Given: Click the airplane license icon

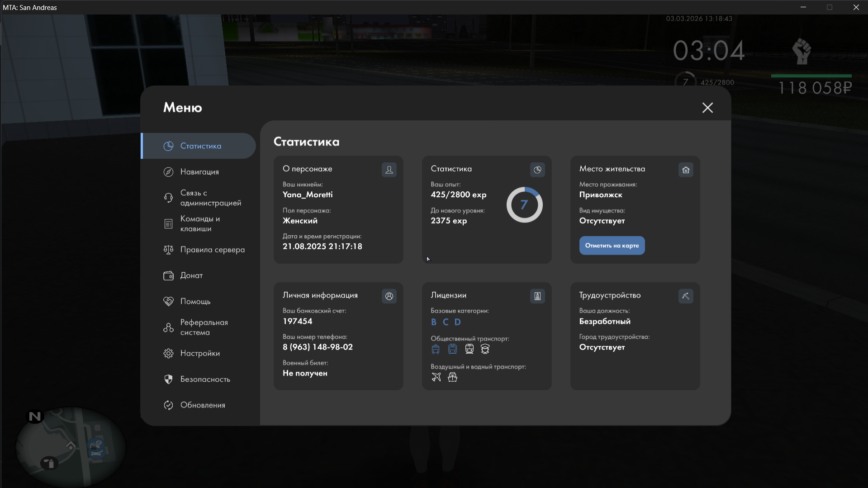Looking at the screenshot, I should pyautogui.click(x=436, y=377).
